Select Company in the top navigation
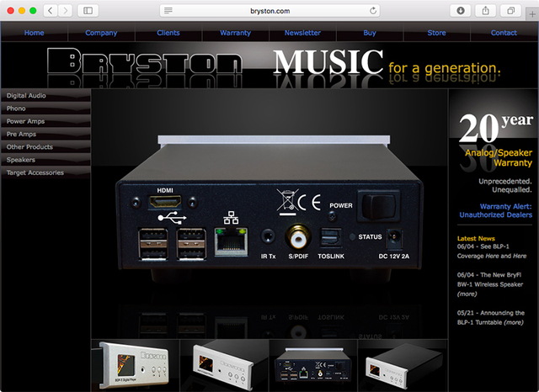The image size is (539, 392). point(101,33)
